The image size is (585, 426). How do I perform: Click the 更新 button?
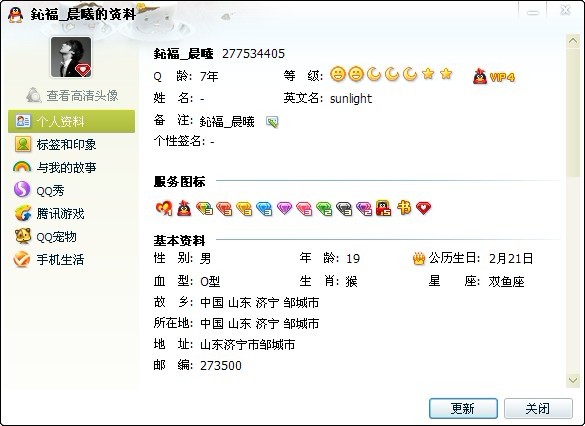[x=463, y=408]
